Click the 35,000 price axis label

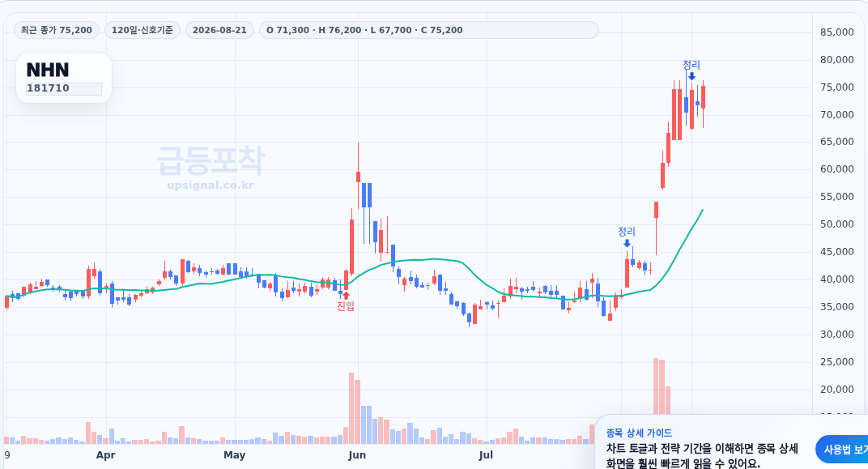(x=836, y=307)
